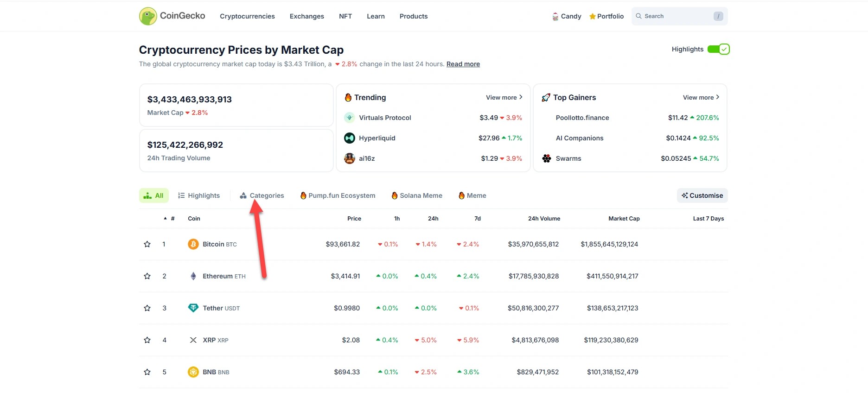Star Bitcoin to add to favorites

click(x=147, y=244)
